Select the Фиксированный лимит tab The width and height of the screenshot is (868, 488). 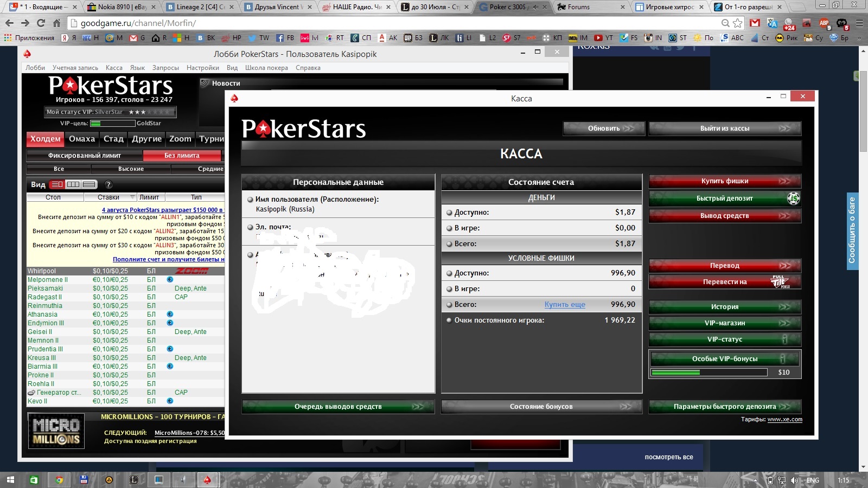(x=85, y=156)
